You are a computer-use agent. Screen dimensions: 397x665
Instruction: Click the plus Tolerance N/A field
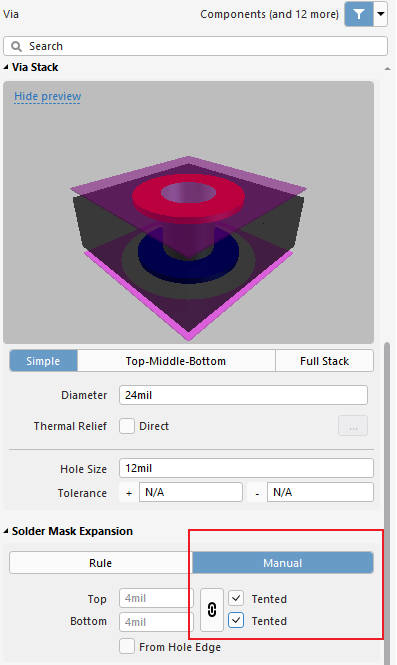click(191, 492)
